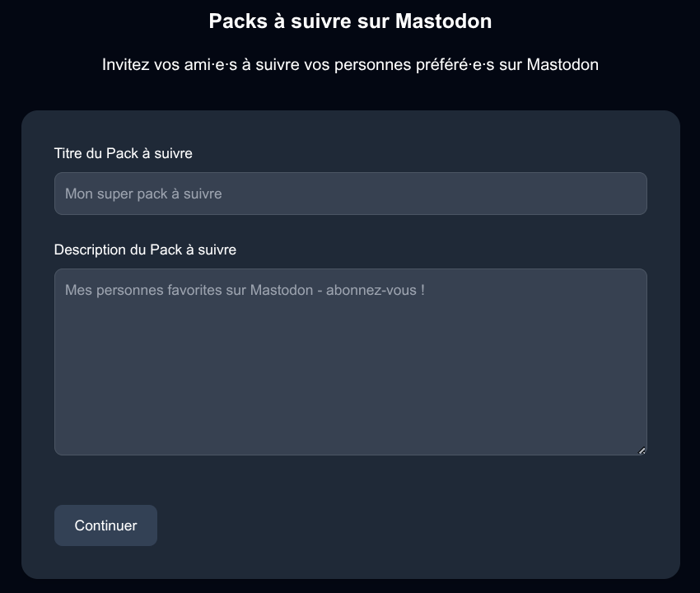This screenshot has height=593, width=700.
Task: Click the 'Mes personnes favorites sur Mastodon' placeholder
Action: tap(189, 290)
